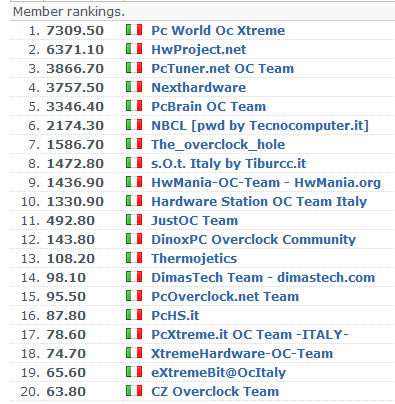Open DinoxPC Overclock Community link
395x404 pixels.
[254, 240]
